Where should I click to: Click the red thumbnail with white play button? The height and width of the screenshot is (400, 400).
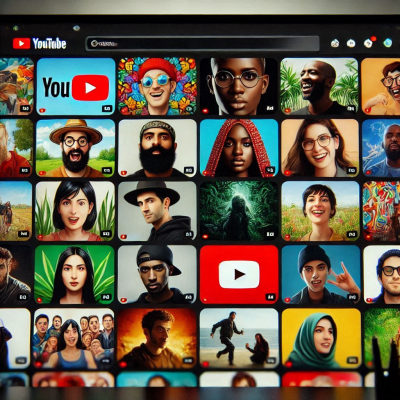[x=239, y=275]
